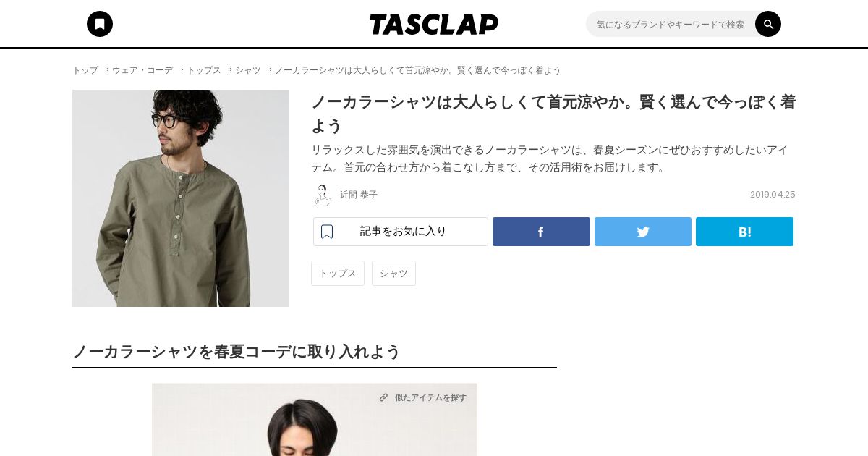Viewport: 868px width, 456px height.
Task: Open the トップス breadcrumb link
Action: 204,70
